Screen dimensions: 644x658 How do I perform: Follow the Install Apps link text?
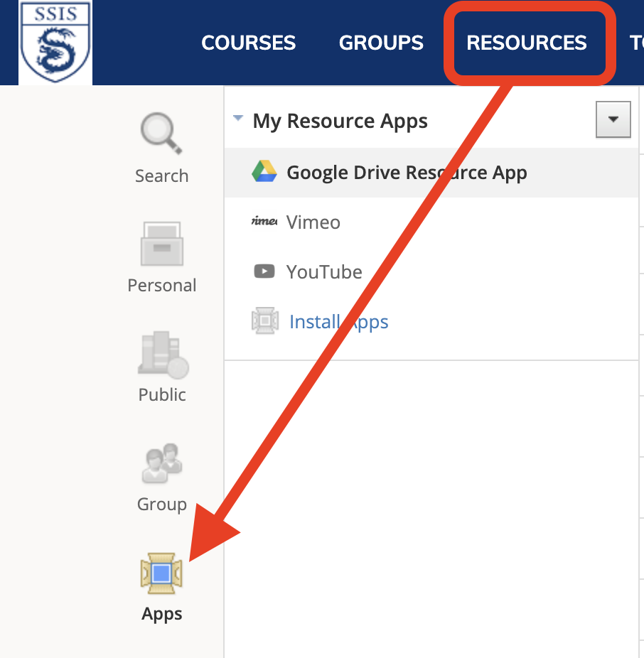coord(338,322)
